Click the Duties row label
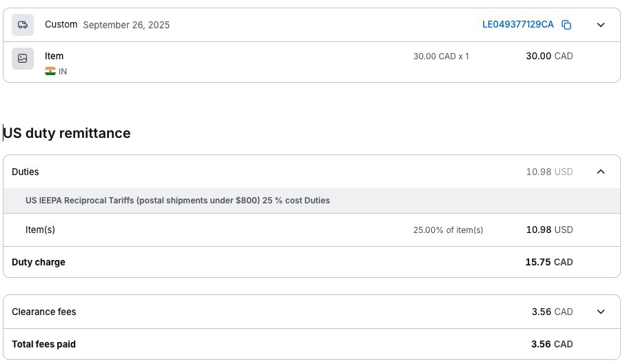The height and width of the screenshot is (364, 625). (x=26, y=172)
